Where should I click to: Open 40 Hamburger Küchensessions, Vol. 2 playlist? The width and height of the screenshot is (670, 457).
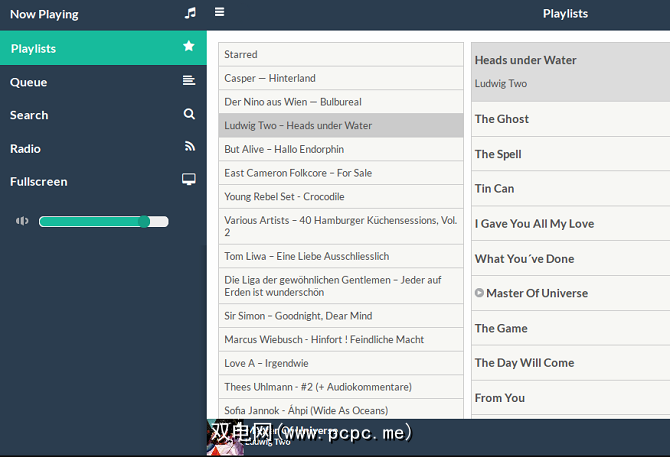click(x=341, y=226)
